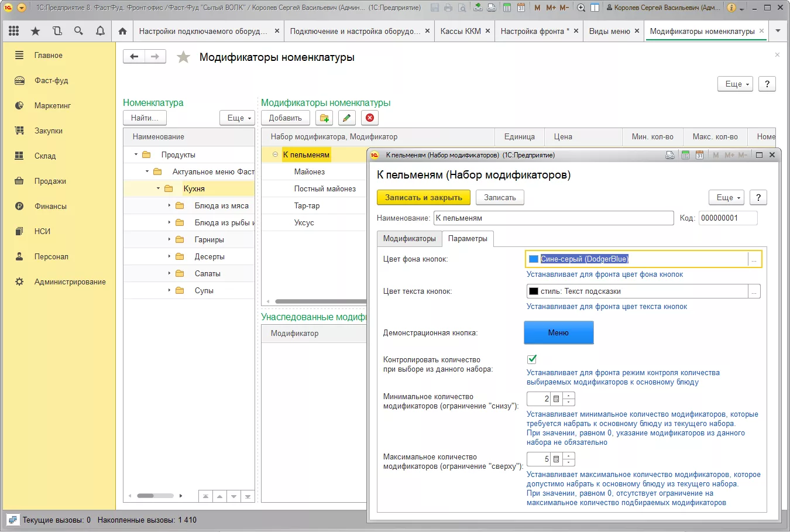Open the calculator for the maximum quantity field
790x532 pixels.
557,459
